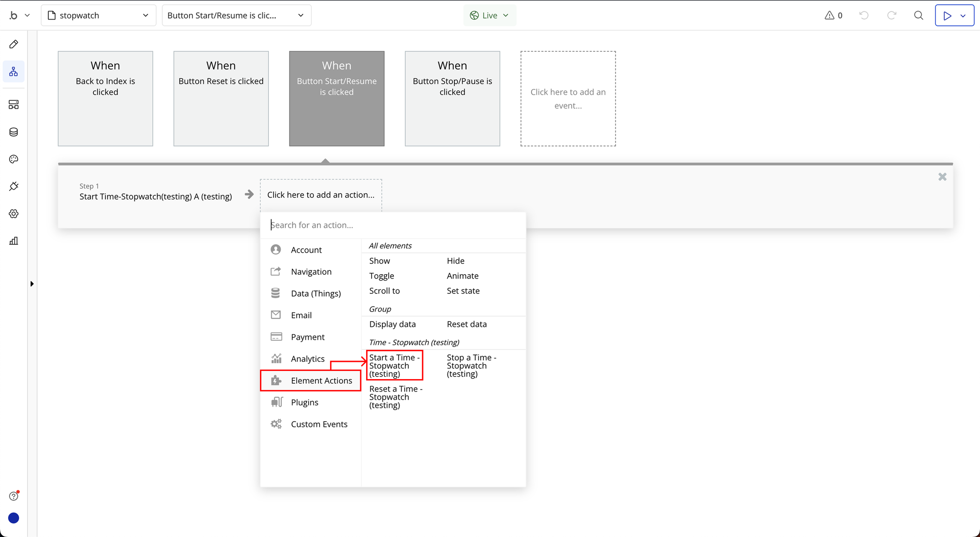
Task: Click the Preview play button
Action: (947, 15)
